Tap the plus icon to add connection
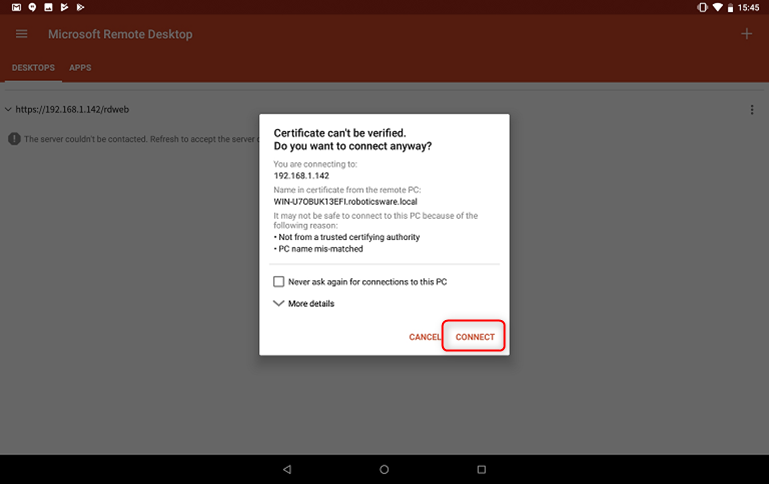Image resolution: width=769 pixels, height=484 pixels. pyautogui.click(x=746, y=34)
